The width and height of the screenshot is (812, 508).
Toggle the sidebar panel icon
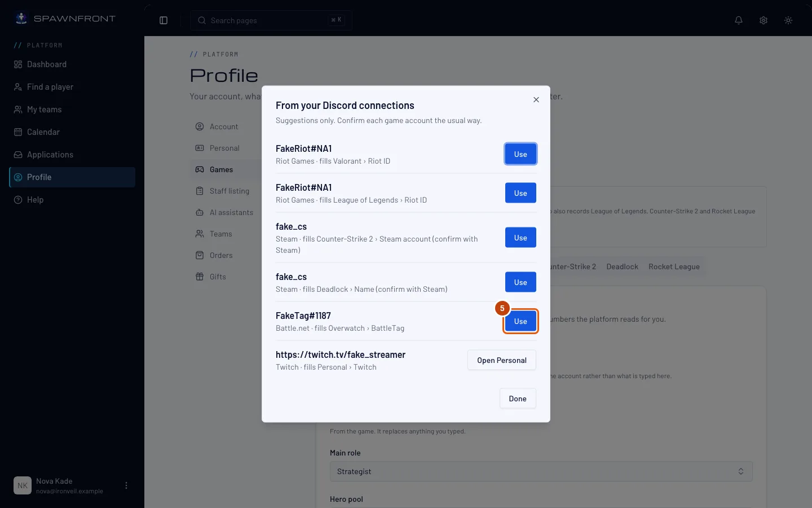pos(164,20)
